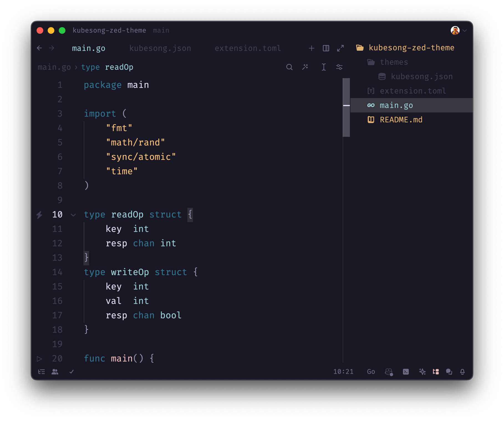Open extension.toml in project tree
The width and height of the screenshot is (504, 421).
(x=412, y=91)
